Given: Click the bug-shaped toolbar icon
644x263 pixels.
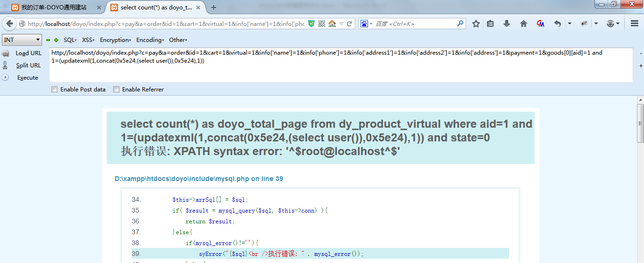Looking at the screenshot, I should click(584, 24).
